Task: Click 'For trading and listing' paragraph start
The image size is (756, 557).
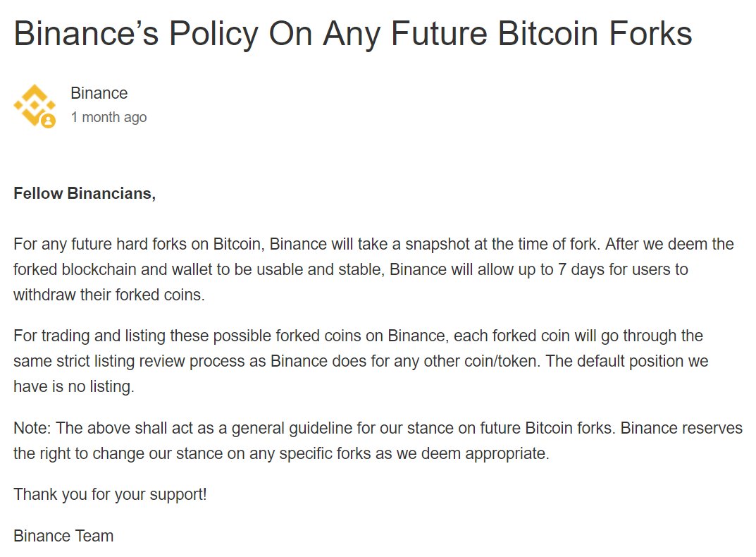Action: coord(89,336)
